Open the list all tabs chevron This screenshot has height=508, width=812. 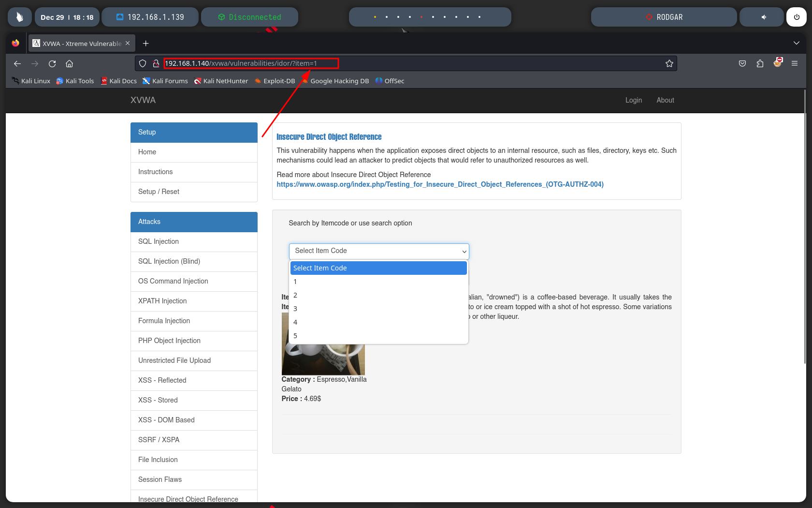click(x=796, y=43)
